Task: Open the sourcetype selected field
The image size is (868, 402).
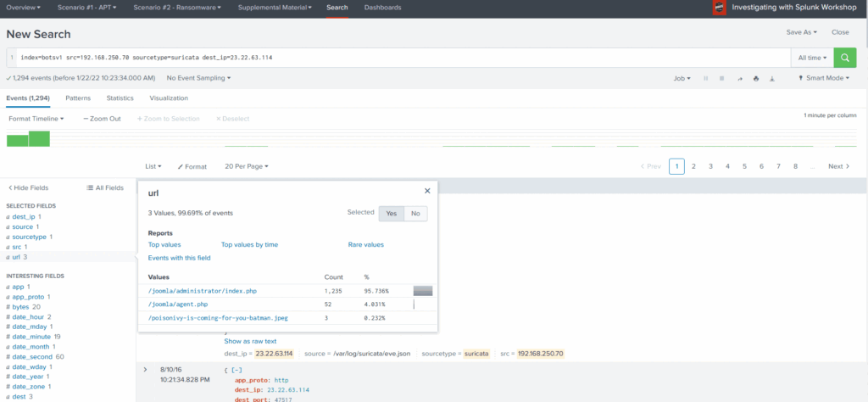Action: point(30,237)
